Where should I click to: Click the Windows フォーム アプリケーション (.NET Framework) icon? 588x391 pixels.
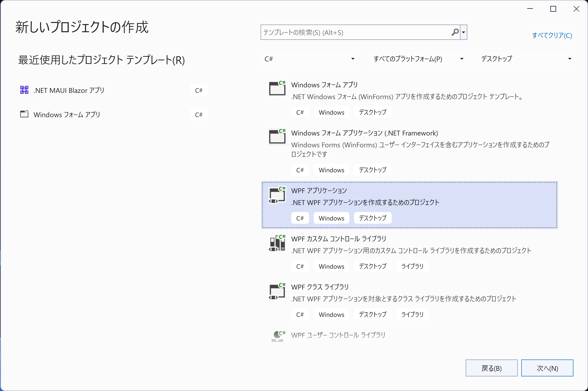coord(277,136)
